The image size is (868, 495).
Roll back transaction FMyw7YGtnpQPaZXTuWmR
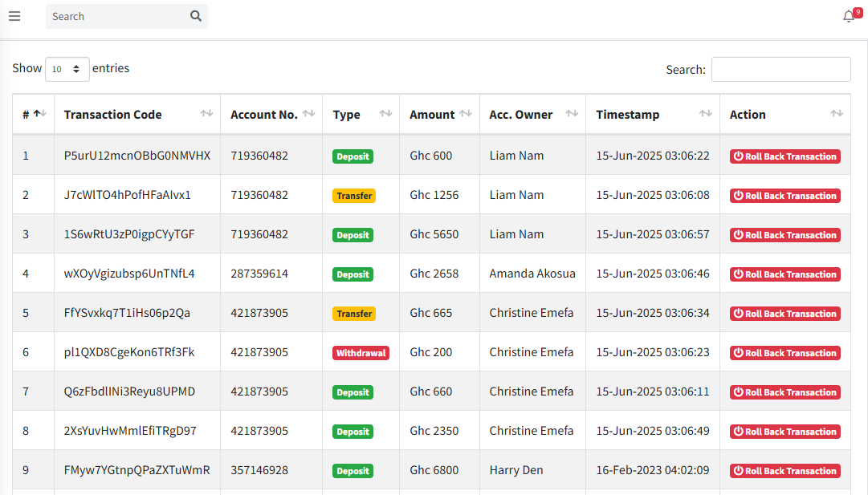pos(785,471)
